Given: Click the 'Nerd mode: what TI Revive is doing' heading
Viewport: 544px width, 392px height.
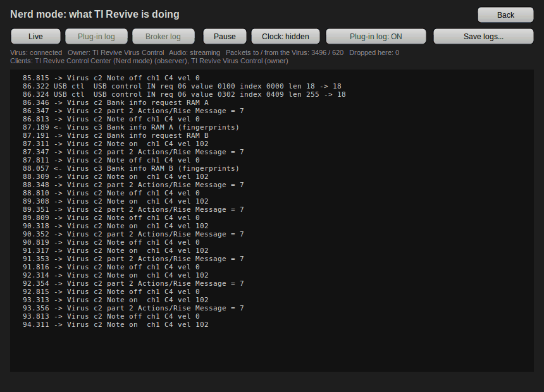Looking at the screenshot, I should [95, 14].
